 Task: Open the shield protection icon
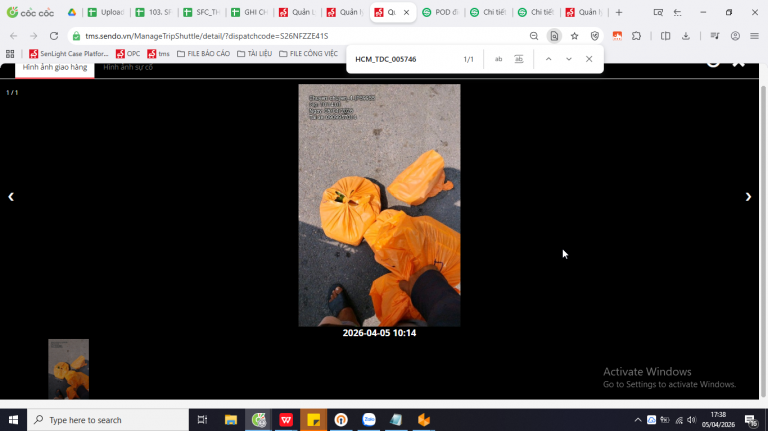coord(595,36)
